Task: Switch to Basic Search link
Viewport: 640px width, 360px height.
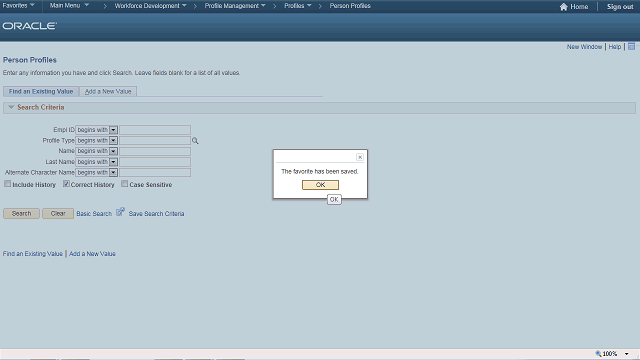Action: tap(94, 214)
